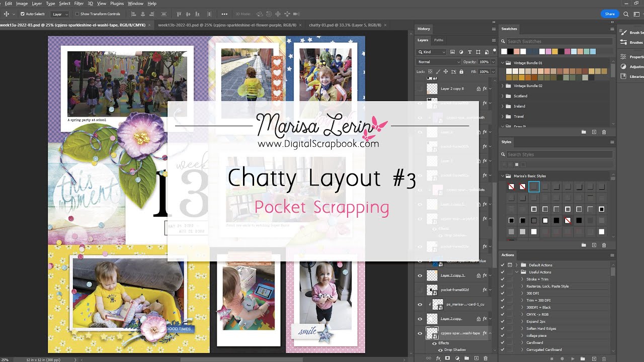644x362 pixels.
Task: Delete swatch with Swatches trash icon
Action: point(604,132)
